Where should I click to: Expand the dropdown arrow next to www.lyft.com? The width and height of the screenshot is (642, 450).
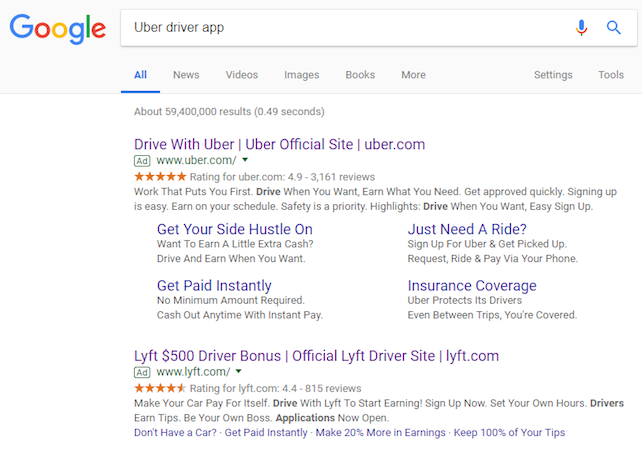coord(238,372)
